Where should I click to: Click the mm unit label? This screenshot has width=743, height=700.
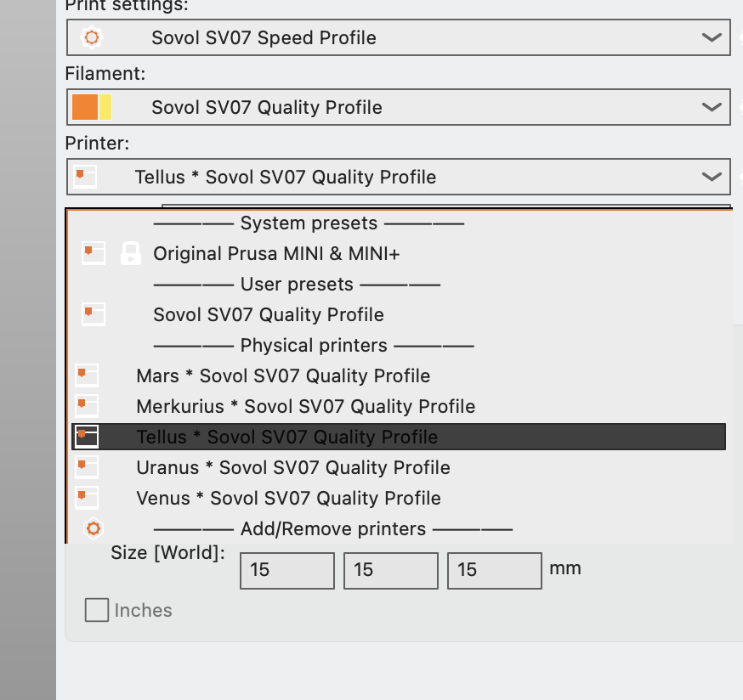(x=565, y=567)
